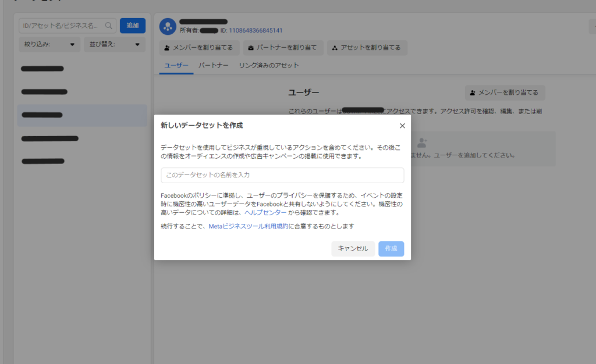The height and width of the screenshot is (364, 596).
Task: Click the メンバーを割り当てる toolbar button
Action: pyautogui.click(x=198, y=48)
